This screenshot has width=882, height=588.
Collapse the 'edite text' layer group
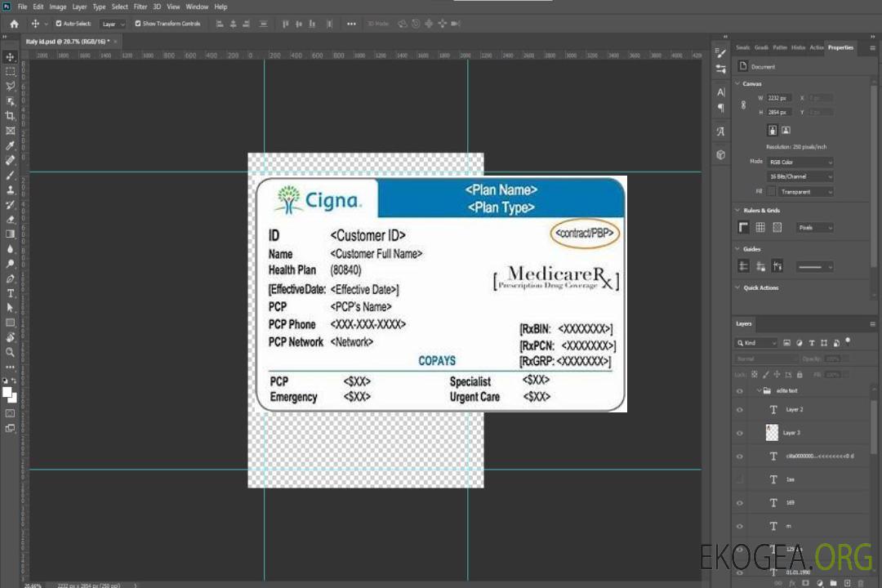759,390
